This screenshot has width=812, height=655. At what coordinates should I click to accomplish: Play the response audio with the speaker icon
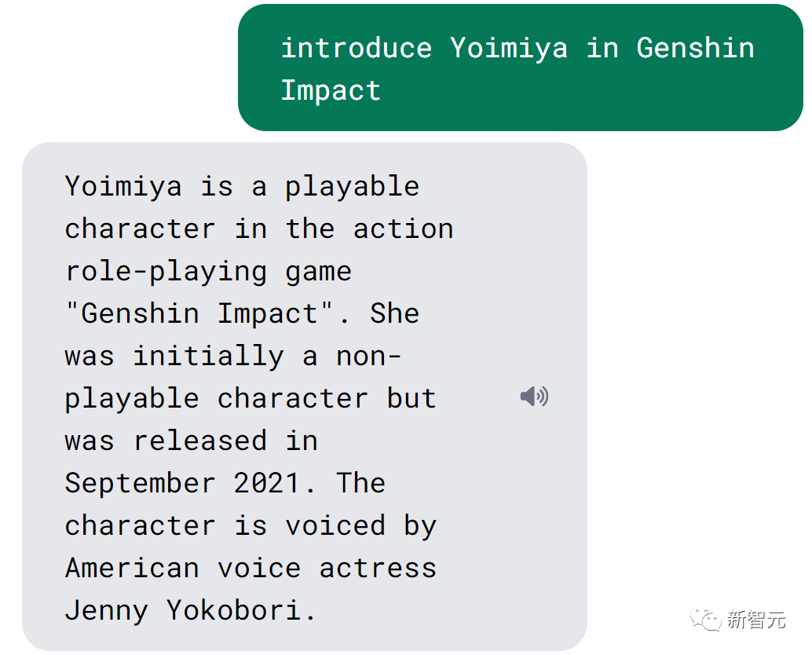pyautogui.click(x=534, y=397)
